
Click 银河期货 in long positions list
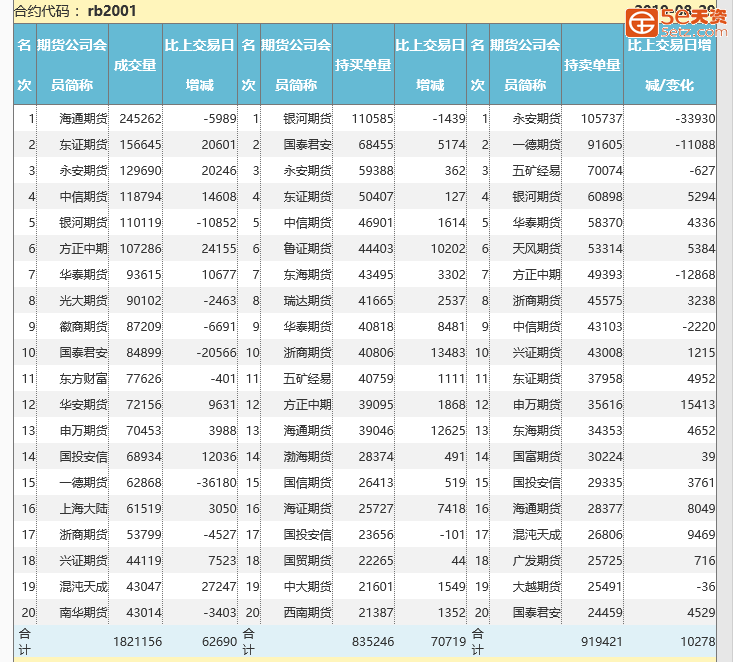pyautogui.click(x=307, y=119)
